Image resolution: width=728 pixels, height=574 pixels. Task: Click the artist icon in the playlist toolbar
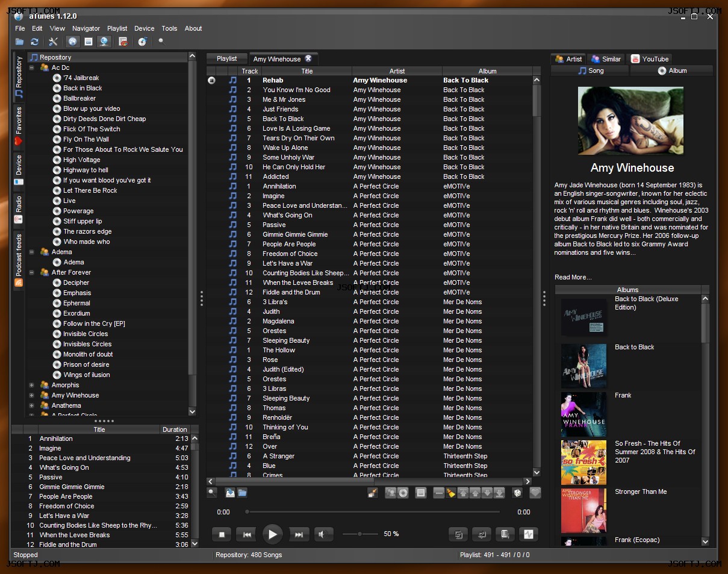[391, 493]
